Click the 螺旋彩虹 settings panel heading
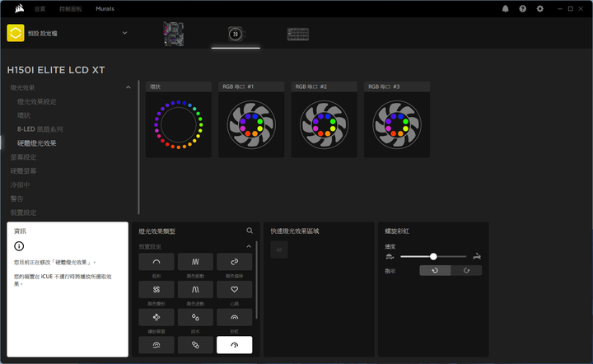Viewport: 593px width, 364px height. coord(397,231)
